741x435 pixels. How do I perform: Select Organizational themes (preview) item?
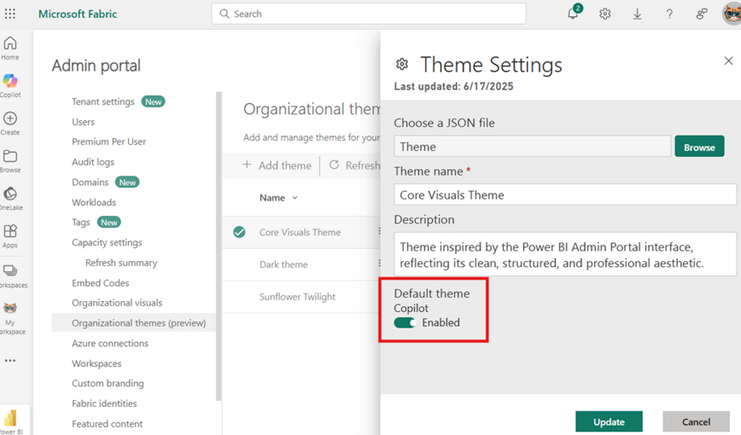(134, 323)
